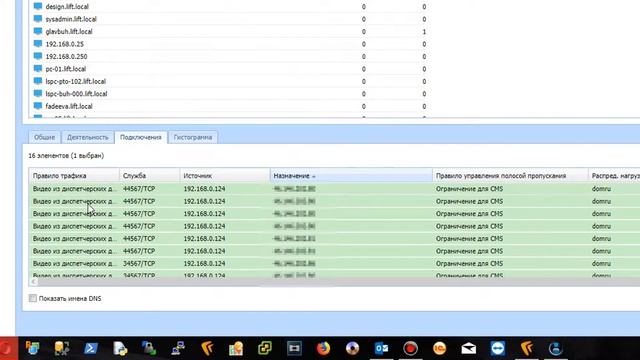This screenshot has width=640, height=360.
Task: Sort by the Правило трафика column
Action: [x=74, y=176]
